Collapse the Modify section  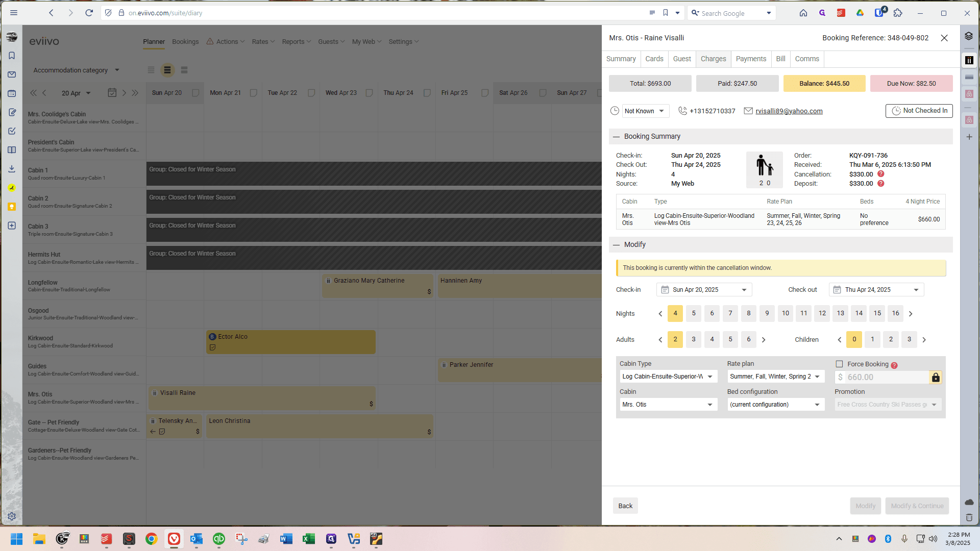pos(616,245)
